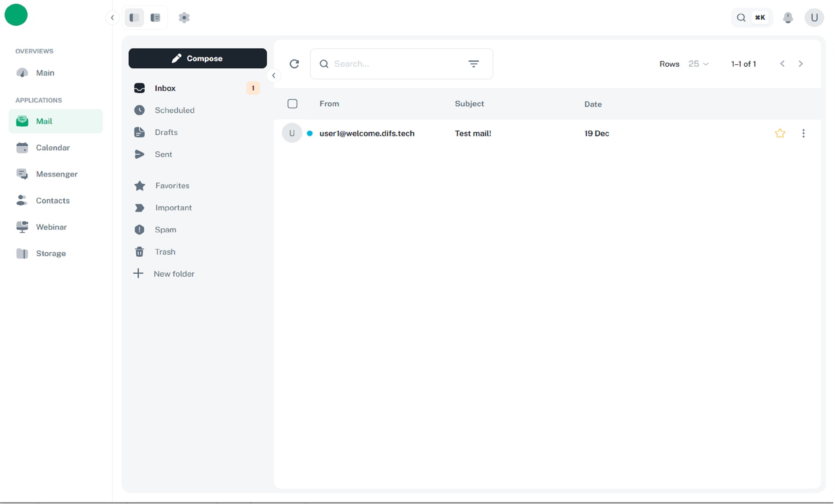Sort by From column header
Image resolution: width=835 pixels, height=504 pixels.
tap(329, 104)
